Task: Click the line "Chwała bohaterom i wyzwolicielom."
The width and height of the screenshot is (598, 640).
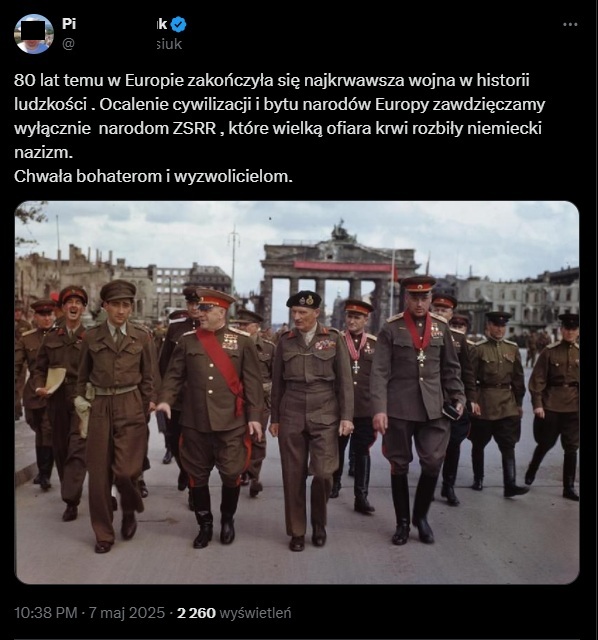Action: click(153, 176)
